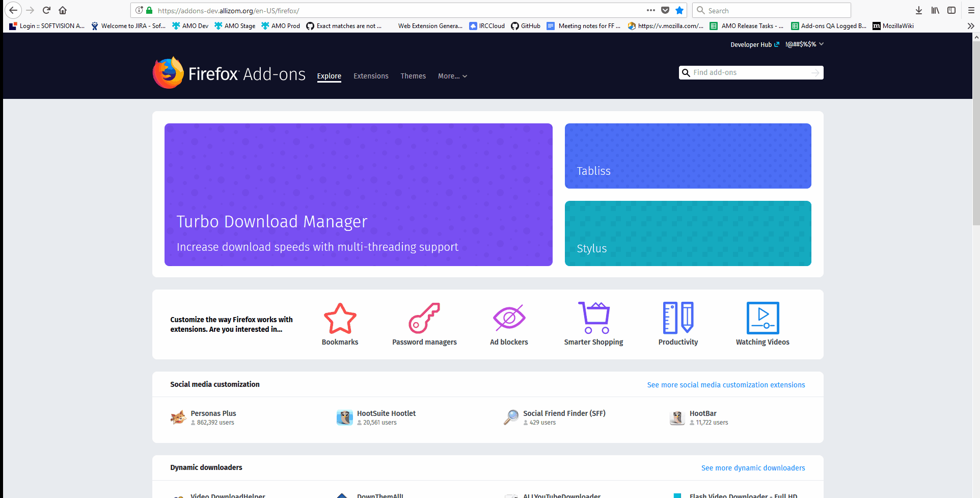Open the Downloads panel
This screenshot has width=980, height=498.
pos(919,10)
